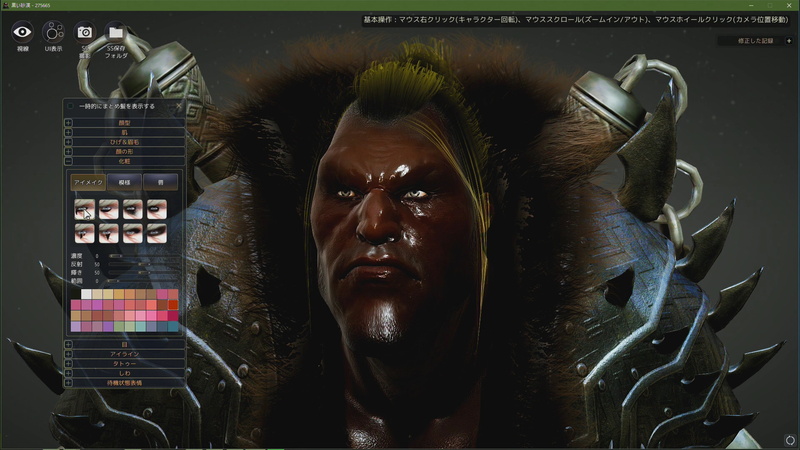Adjust the 範囲 slider
The width and height of the screenshot is (800, 450).
143,281
